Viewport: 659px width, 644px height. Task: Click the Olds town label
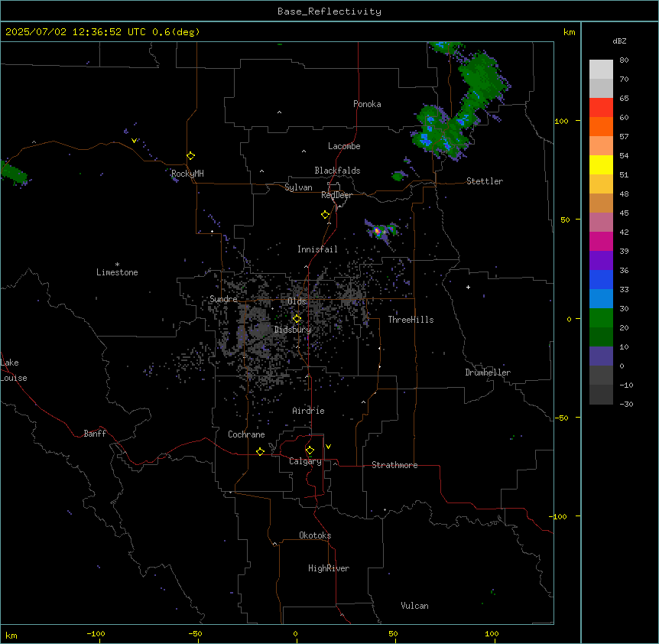click(x=297, y=301)
